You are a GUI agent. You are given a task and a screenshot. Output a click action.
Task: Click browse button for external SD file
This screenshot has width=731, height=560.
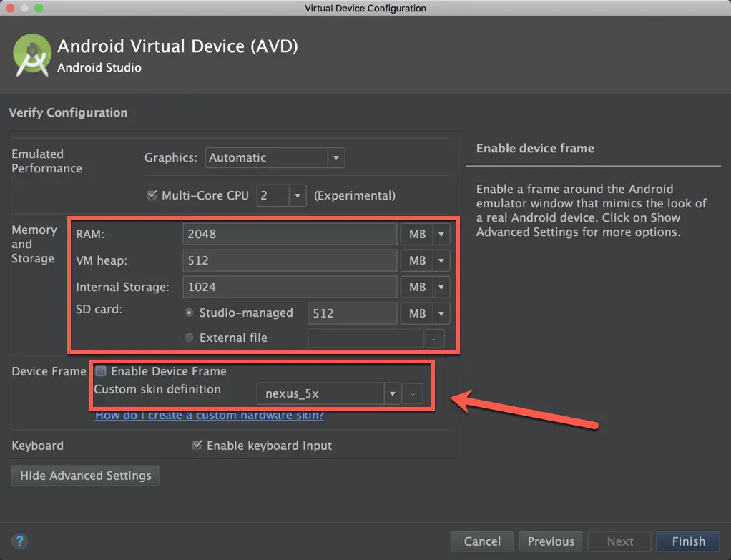click(x=435, y=338)
